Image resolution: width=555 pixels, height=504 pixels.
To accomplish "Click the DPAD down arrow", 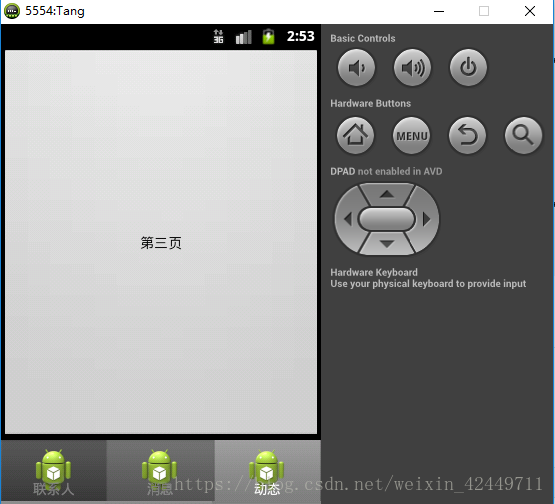I will pyautogui.click(x=387, y=244).
